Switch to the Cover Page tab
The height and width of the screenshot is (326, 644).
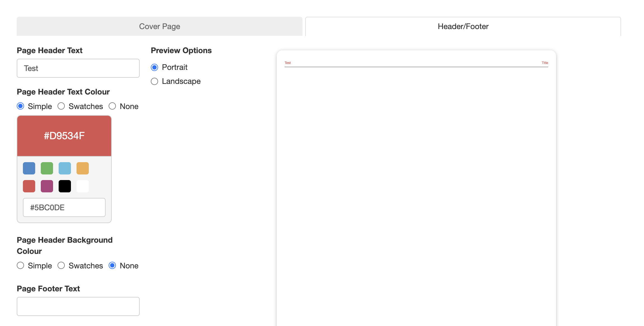click(159, 26)
